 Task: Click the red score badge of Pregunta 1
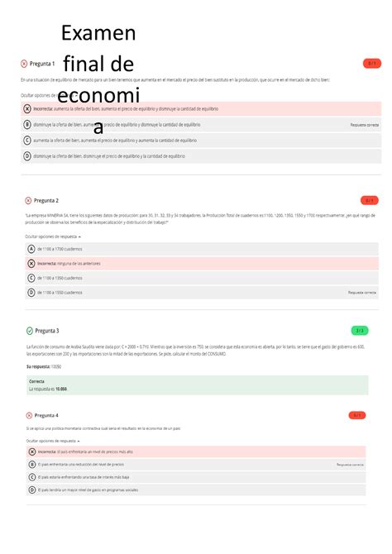point(372,64)
